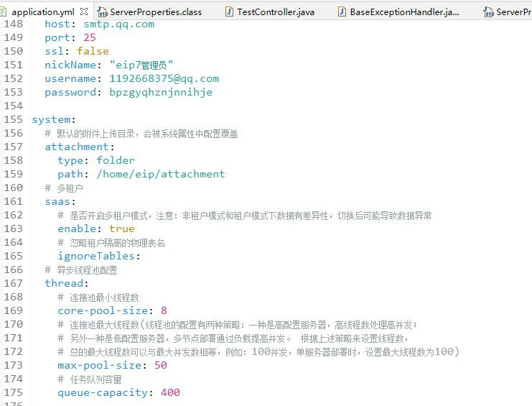Switch to the application.yml tab
This screenshot has height=406, width=532.
click(43, 12)
